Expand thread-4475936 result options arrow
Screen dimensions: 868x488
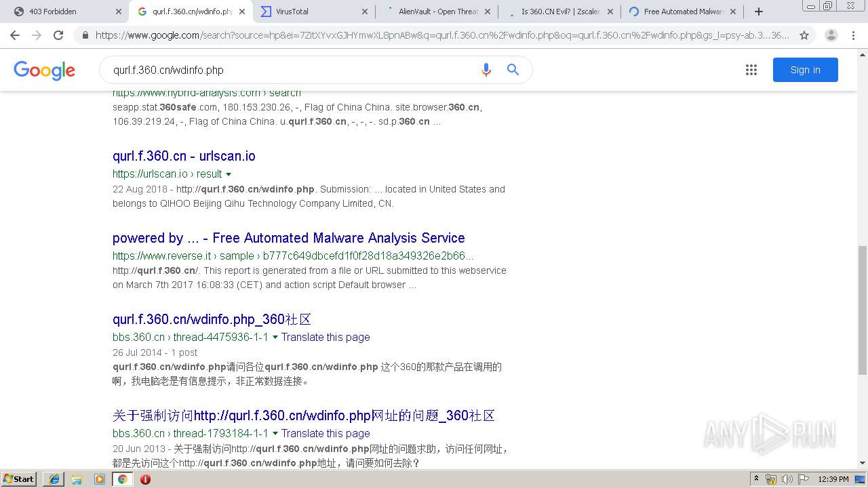(275, 338)
